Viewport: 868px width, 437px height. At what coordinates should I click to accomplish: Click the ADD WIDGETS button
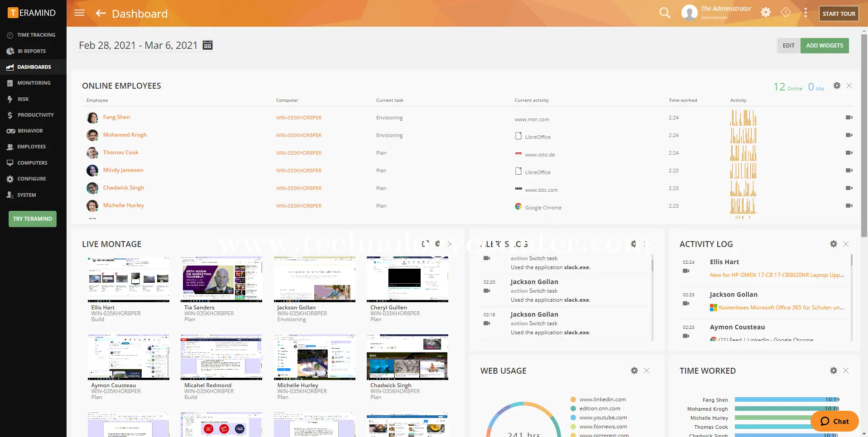point(824,45)
